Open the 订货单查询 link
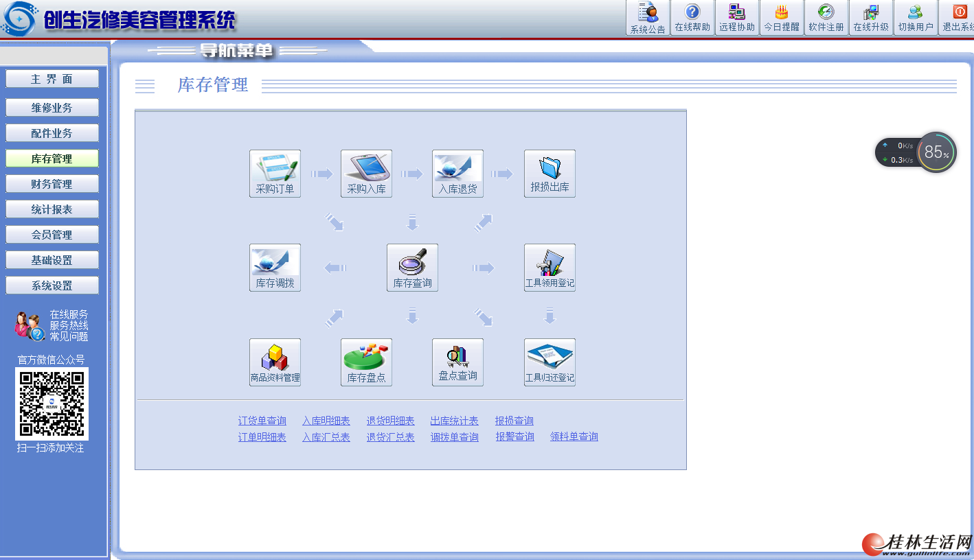 (x=262, y=421)
